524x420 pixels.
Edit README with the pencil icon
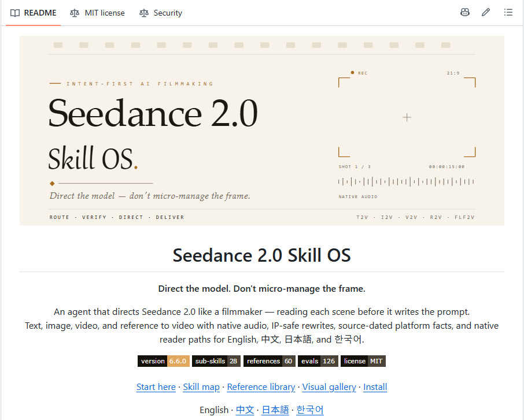(x=486, y=13)
